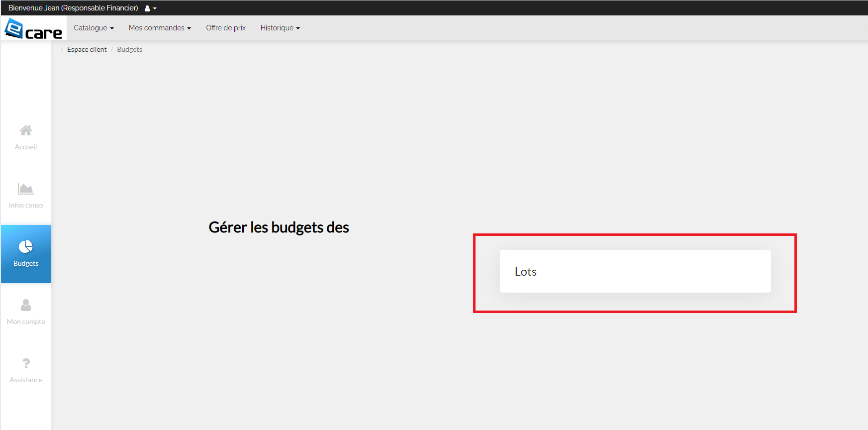This screenshot has width=868, height=430.
Task: Click the Accueil home icon
Action: [26, 130]
